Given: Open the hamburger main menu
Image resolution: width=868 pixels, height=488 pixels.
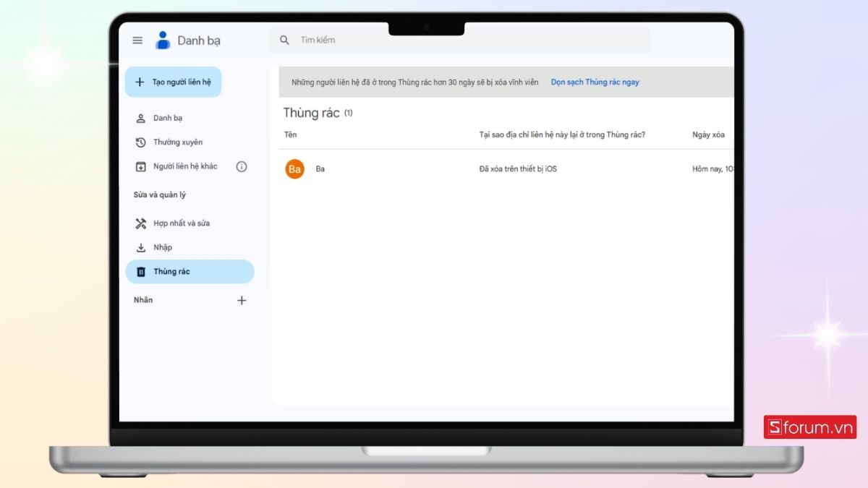Looking at the screenshot, I should [137, 40].
